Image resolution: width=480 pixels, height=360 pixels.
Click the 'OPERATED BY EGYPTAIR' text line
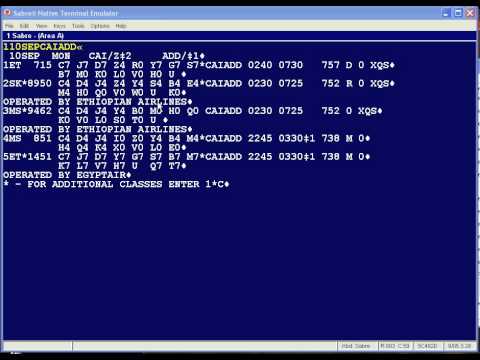click(x=67, y=175)
